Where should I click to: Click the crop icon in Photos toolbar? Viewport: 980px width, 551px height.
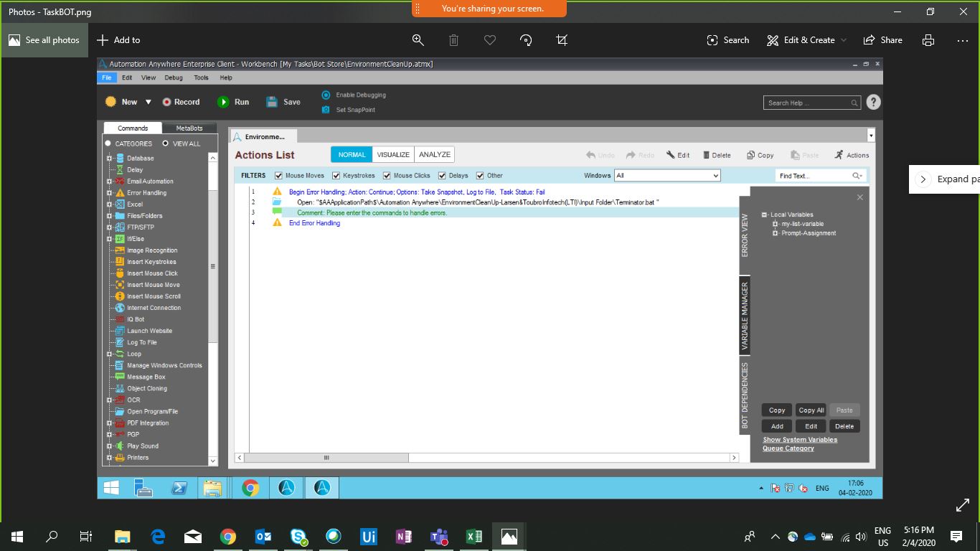point(562,40)
